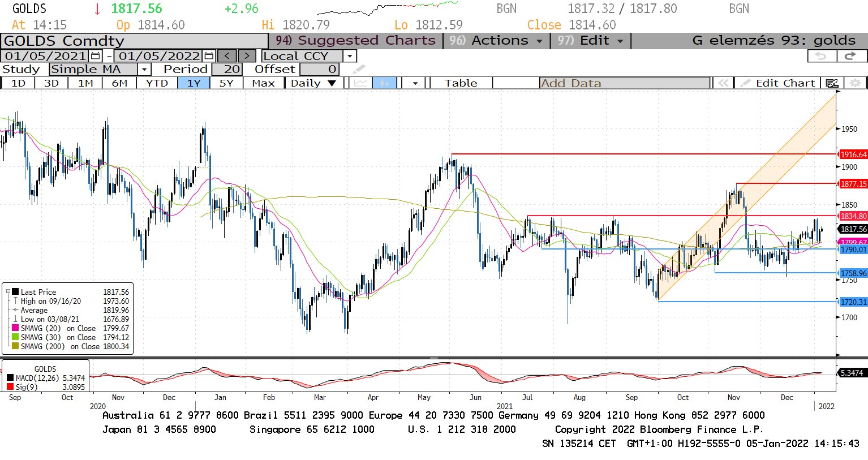Open calendar picker for end date 01/05/2022

pyautogui.click(x=209, y=56)
